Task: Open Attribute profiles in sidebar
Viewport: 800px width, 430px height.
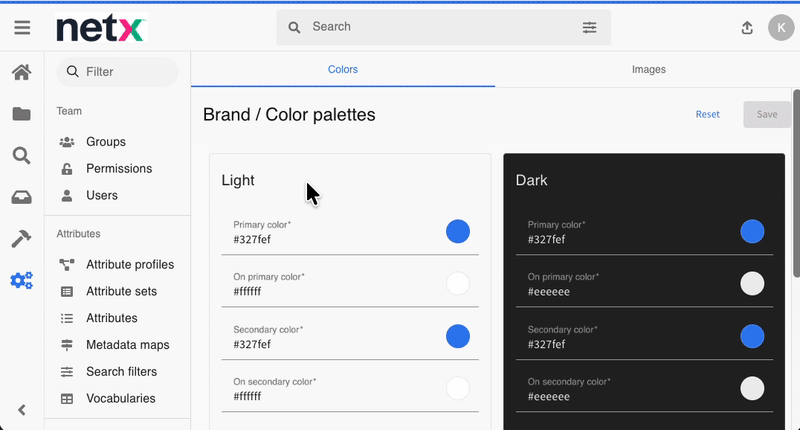Action: [x=130, y=265]
